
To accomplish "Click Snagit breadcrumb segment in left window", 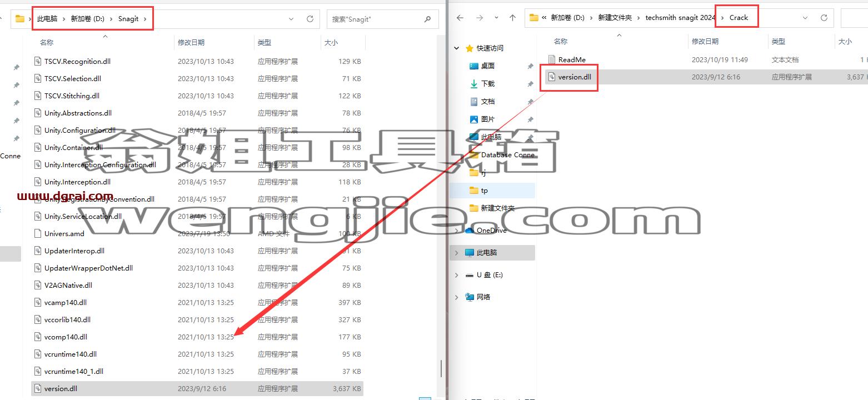I will pyautogui.click(x=128, y=19).
